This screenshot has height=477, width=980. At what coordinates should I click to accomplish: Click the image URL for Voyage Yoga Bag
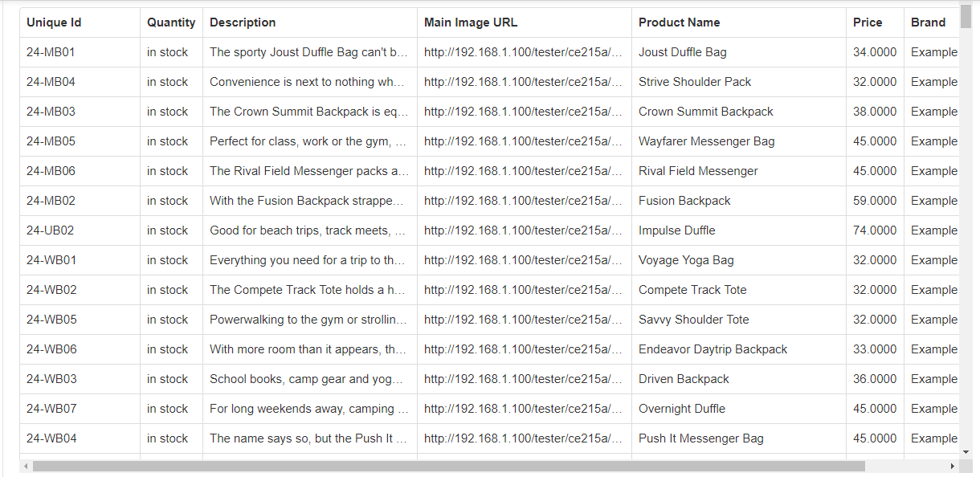pos(525,260)
